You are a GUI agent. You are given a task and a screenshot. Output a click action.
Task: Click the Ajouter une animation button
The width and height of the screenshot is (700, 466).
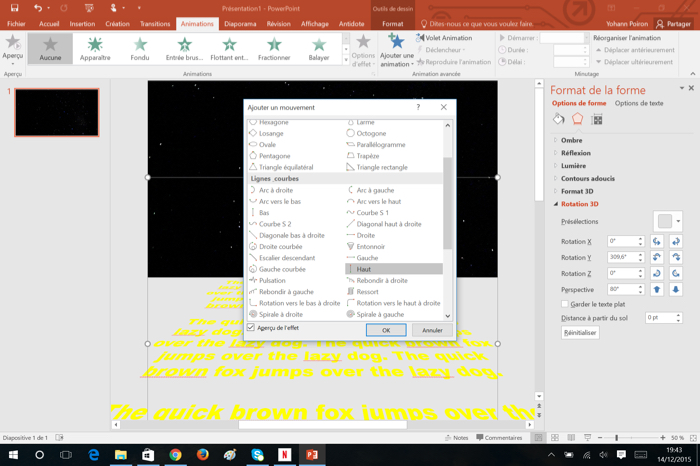pos(396,50)
